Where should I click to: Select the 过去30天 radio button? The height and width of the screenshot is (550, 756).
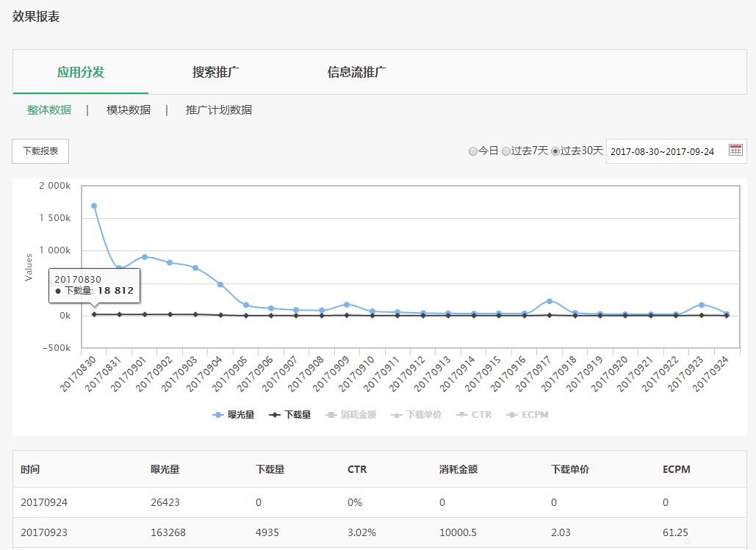(556, 151)
